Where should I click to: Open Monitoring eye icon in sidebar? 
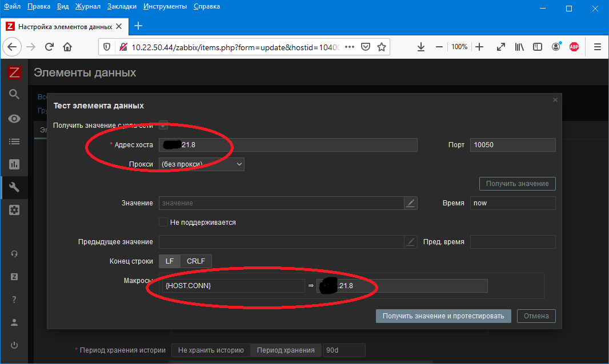(14, 119)
